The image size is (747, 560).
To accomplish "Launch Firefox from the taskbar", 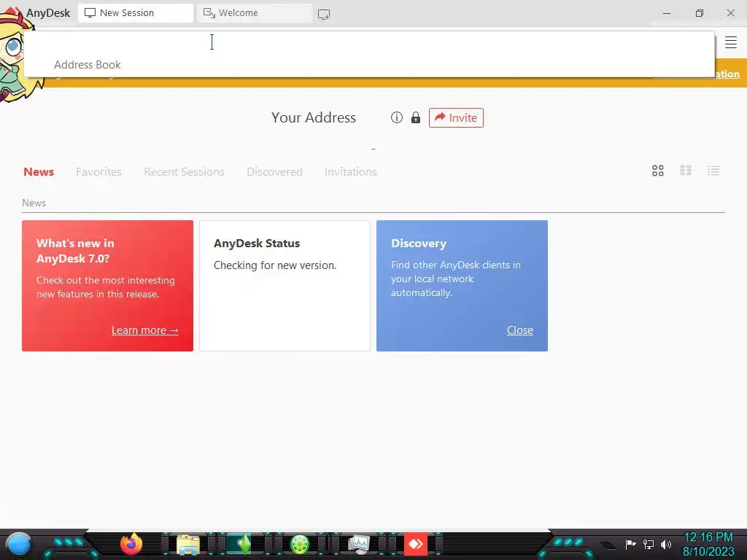I will coord(131,544).
